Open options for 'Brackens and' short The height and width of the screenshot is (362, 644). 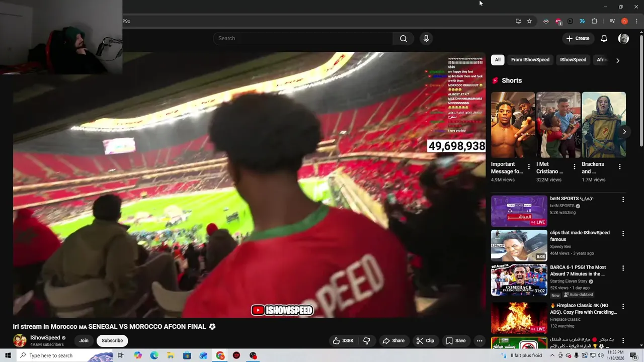point(619,167)
